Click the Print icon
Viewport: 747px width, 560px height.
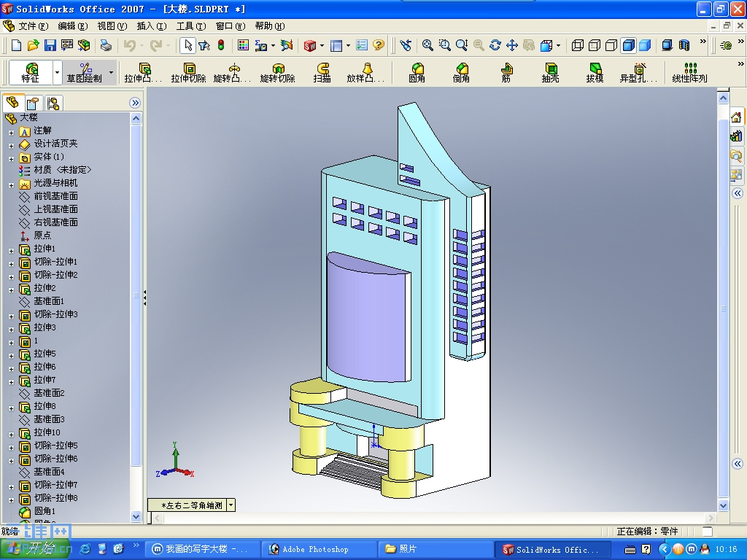[106, 45]
